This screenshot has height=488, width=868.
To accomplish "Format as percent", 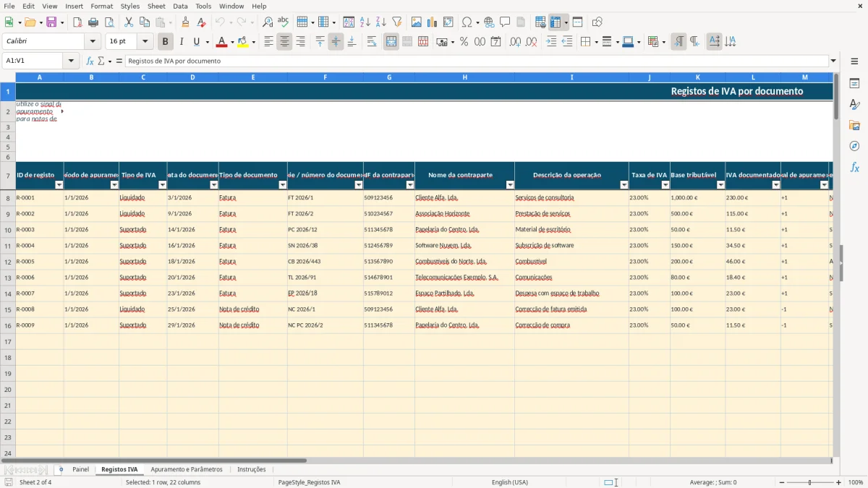I will click(x=464, y=42).
